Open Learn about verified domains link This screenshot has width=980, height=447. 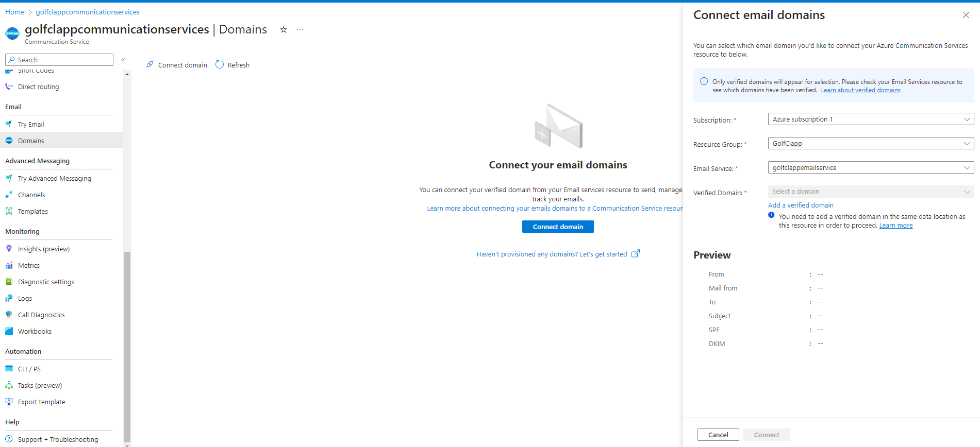(x=860, y=90)
